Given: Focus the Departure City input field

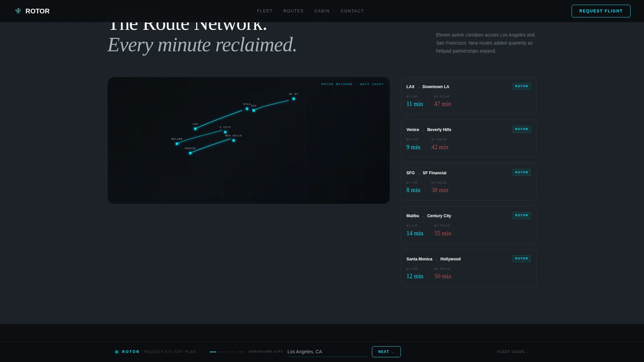Looking at the screenshot, I should [327, 352].
